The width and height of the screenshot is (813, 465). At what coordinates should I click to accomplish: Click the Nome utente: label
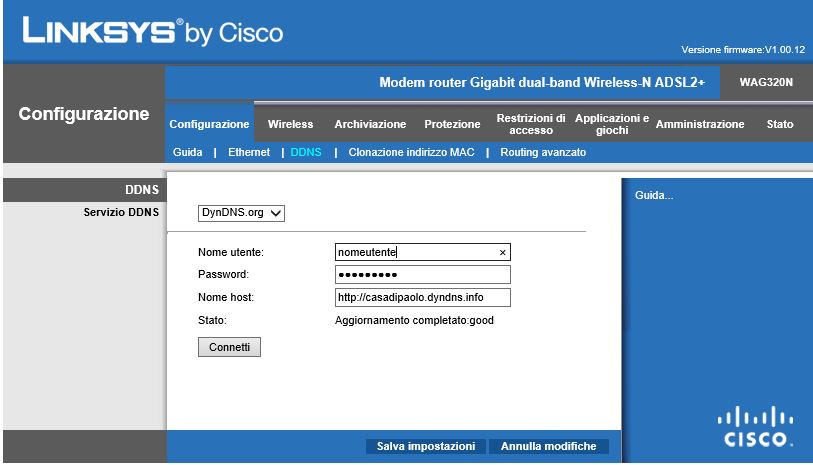click(231, 252)
